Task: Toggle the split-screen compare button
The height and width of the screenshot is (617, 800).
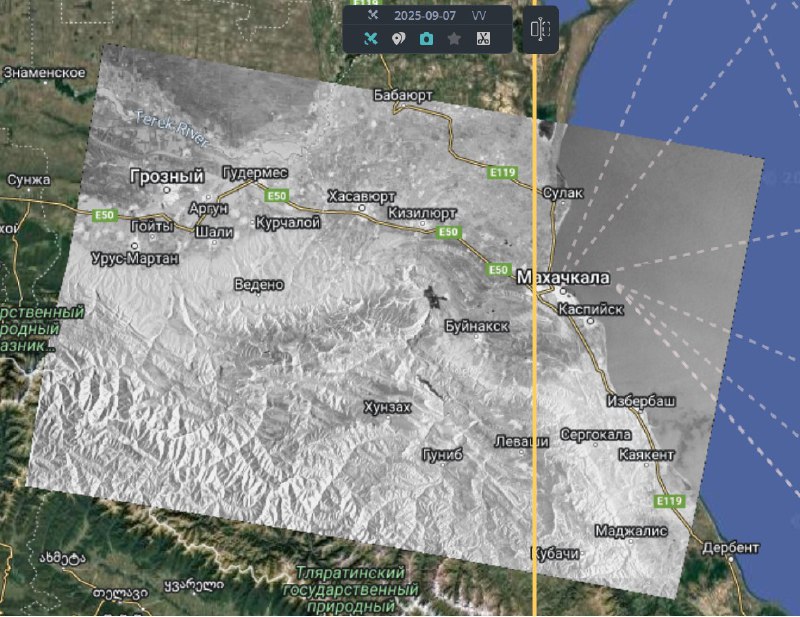Action: pos(540,29)
